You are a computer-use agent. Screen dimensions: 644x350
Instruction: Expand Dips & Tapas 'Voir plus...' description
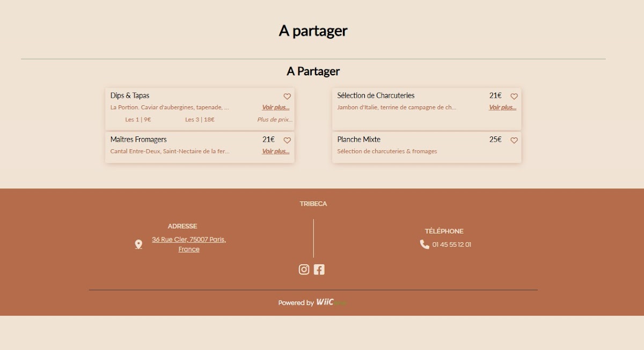click(x=276, y=107)
